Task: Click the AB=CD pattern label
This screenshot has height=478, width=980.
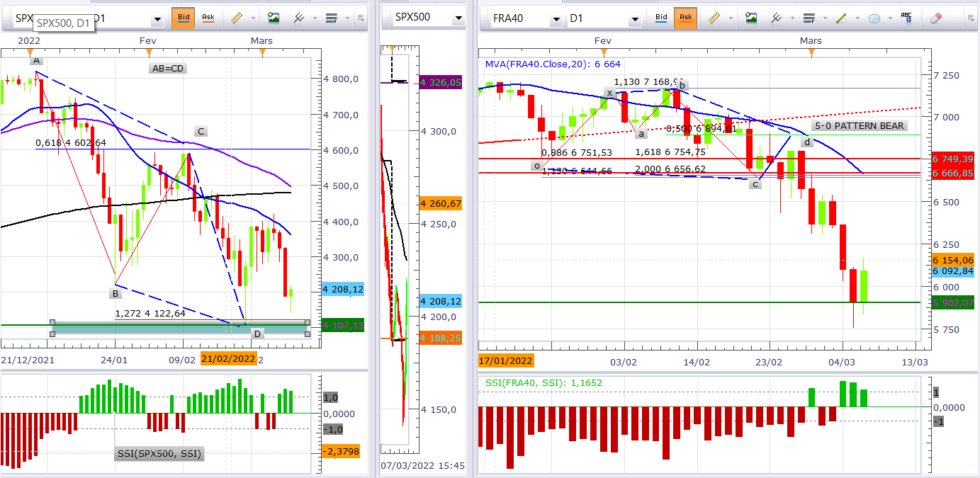Action: (169, 68)
